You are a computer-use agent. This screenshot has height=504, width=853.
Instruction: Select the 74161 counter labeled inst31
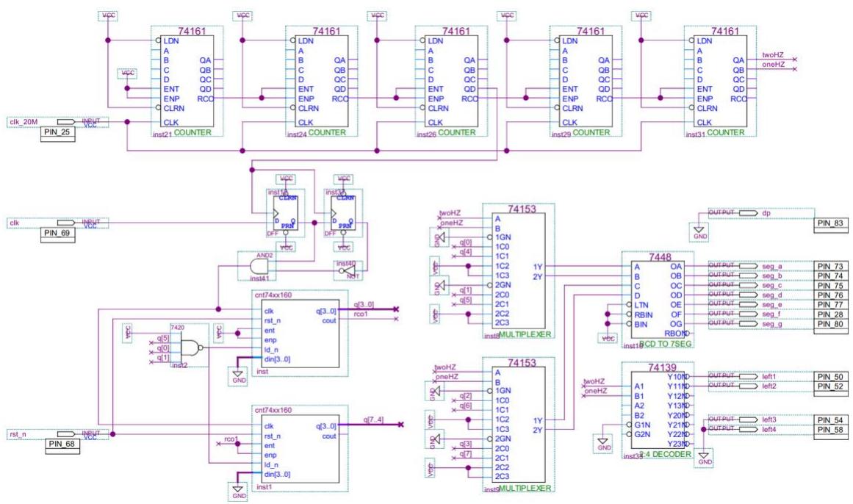(x=718, y=81)
